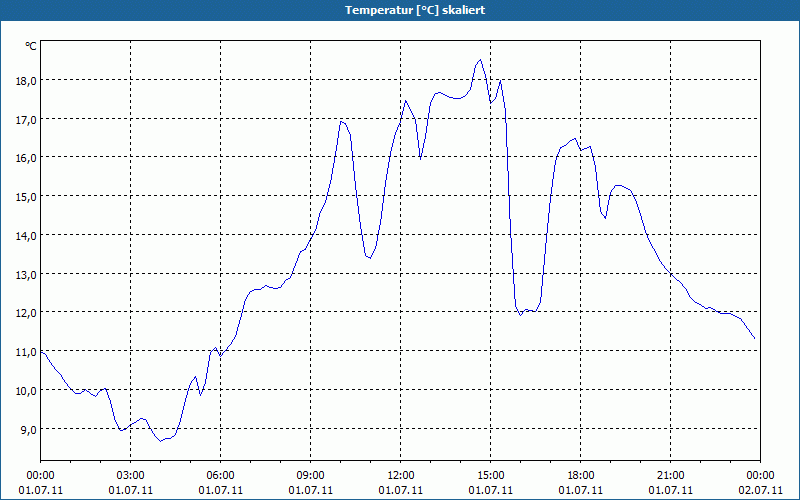This screenshot has height=500, width=800.
Task: Click the chart title 'Temperatur [°C] skaliert'
Action: click(415, 10)
